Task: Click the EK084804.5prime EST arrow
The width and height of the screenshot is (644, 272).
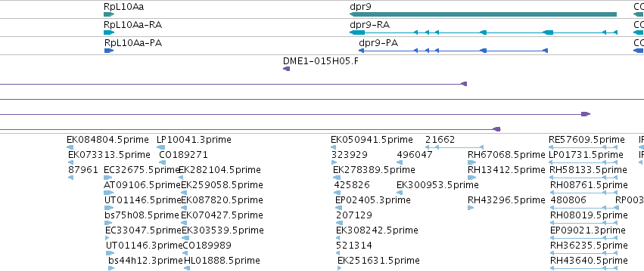Action: tap(70, 147)
